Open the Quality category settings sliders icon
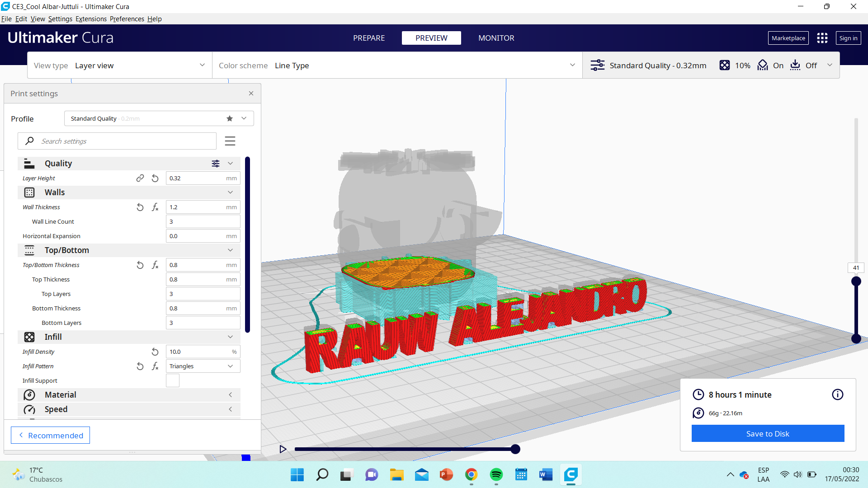868x488 pixels. (216, 164)
